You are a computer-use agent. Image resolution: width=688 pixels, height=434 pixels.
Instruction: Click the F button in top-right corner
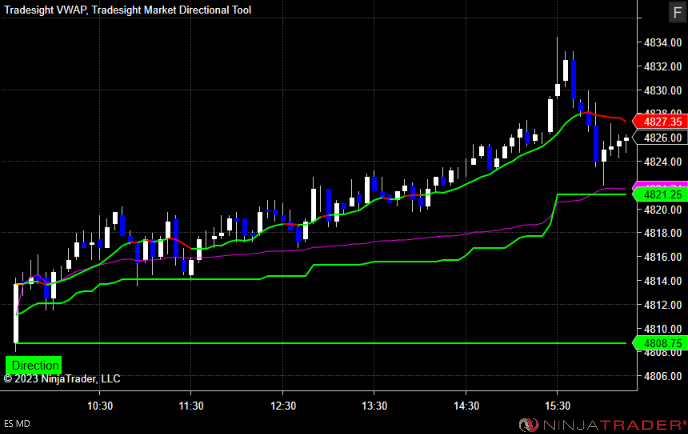(677, 12)
